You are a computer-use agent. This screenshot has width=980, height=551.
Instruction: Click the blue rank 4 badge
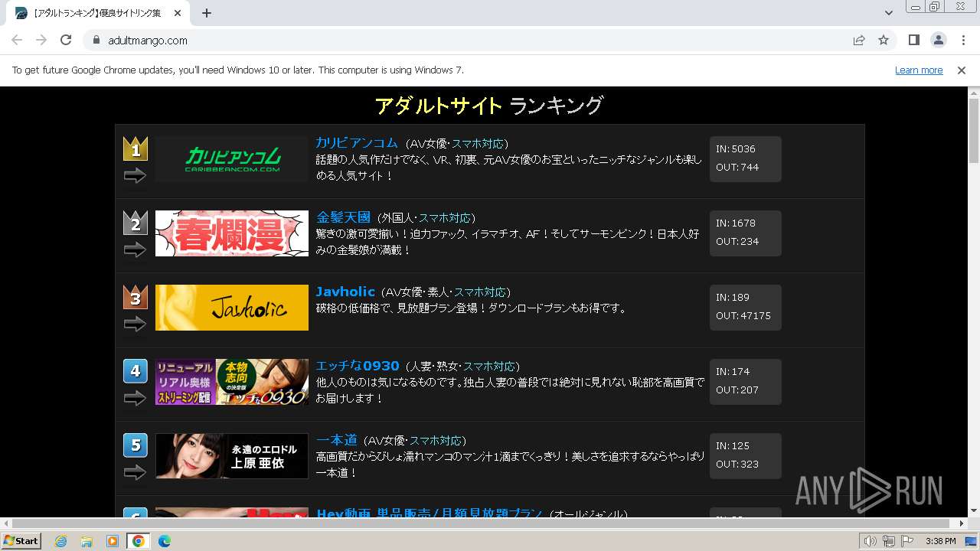pos(136,371)
